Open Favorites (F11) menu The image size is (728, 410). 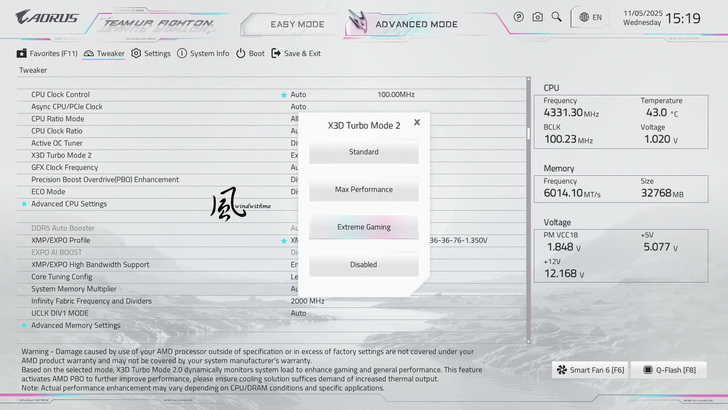[47, 53]
